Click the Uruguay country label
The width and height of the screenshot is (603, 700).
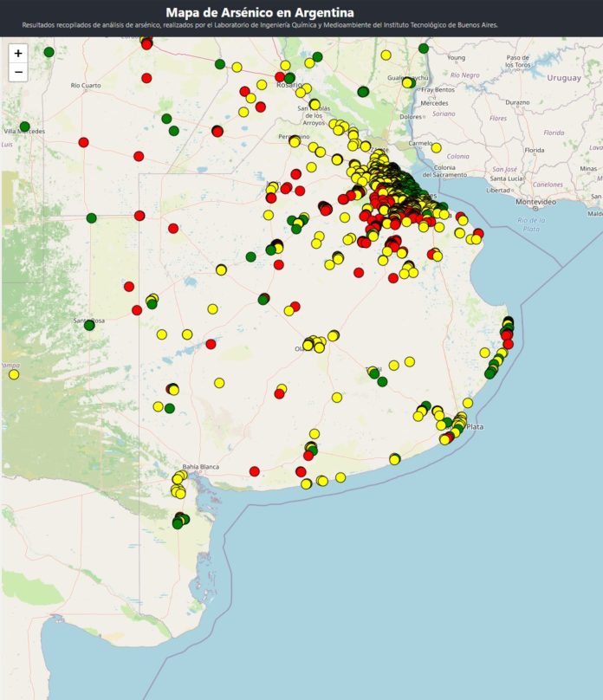[564, 78]
